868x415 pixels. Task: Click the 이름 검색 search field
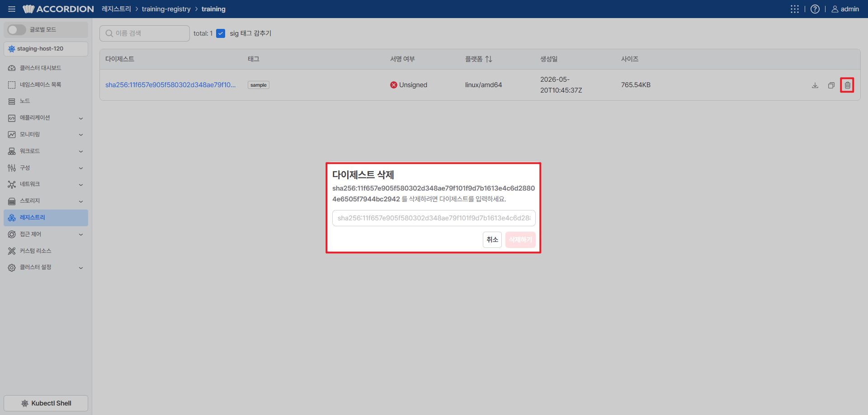point(145,33)
